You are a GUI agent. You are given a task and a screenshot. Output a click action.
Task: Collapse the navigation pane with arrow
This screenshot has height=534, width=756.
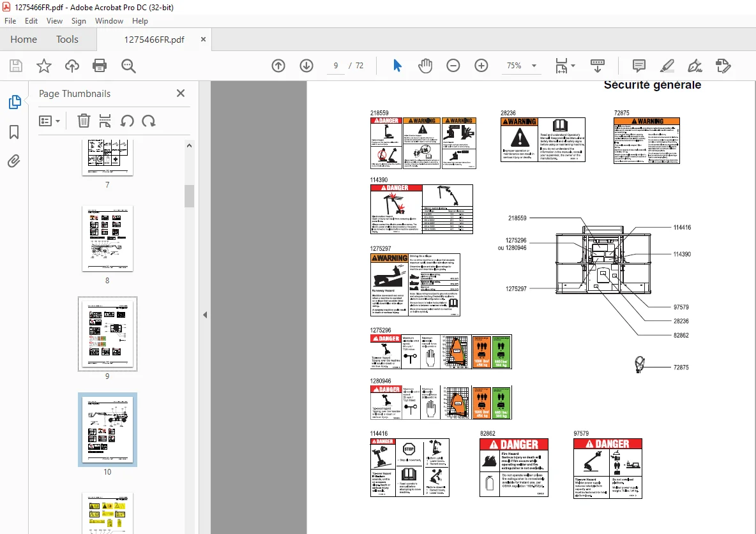[x=205, y=315]
